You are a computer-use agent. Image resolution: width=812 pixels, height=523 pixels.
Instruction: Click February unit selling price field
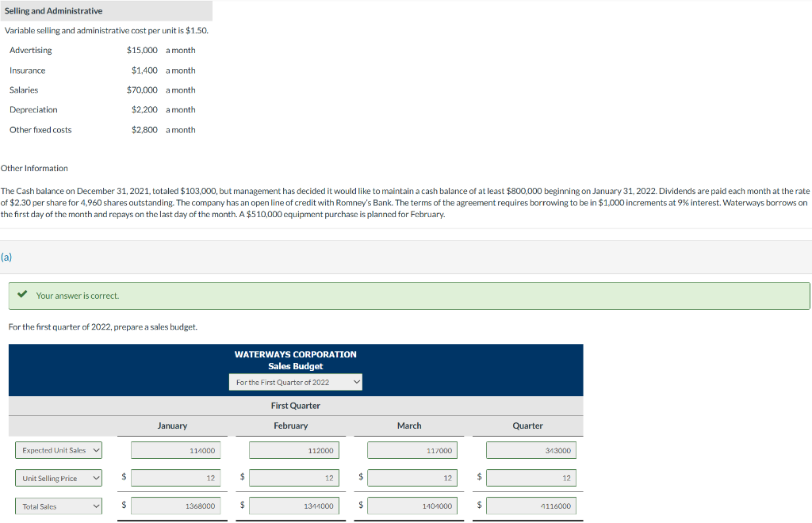pyautogui.click(x=294, y=478)
